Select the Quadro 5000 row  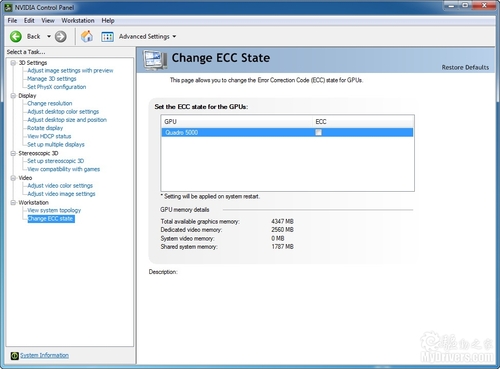287,132
